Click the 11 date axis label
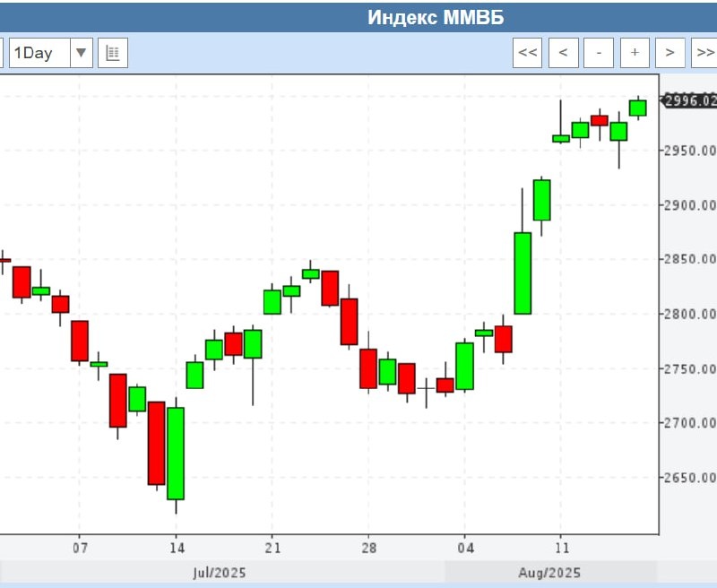Screen dimensions: 717x588 pyautogui.click(x=562, y=548)
